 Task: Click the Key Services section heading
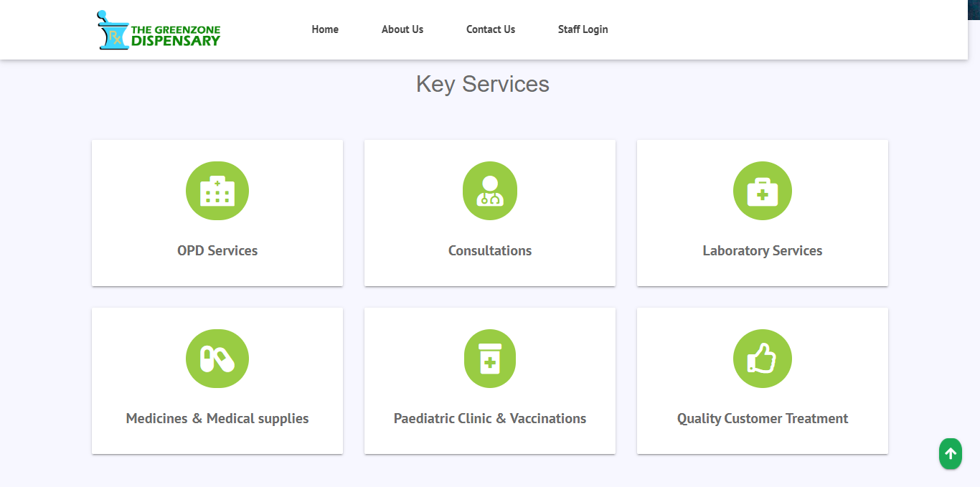483,84
